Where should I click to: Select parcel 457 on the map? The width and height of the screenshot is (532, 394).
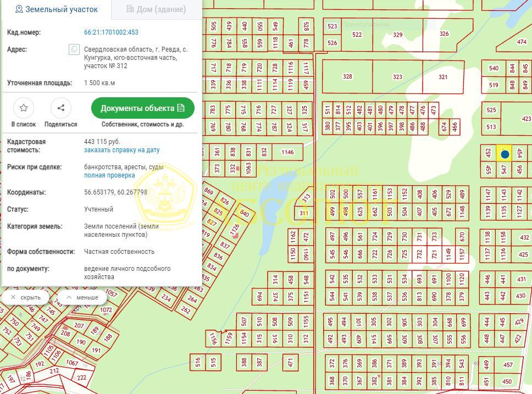tap(508, 365)
